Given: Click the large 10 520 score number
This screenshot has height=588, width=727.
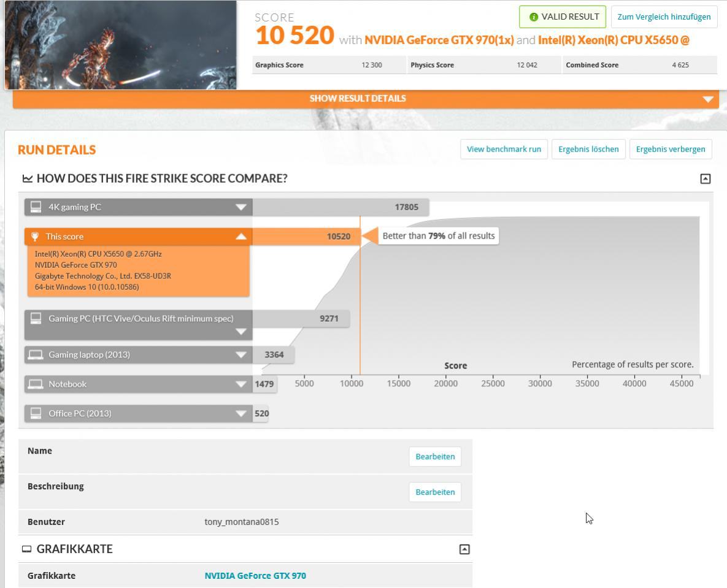Looking at the screenshot, I should coord(294,36).
